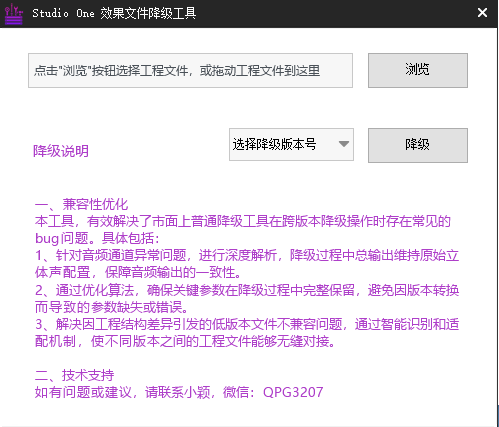The width and height of the screenshot is (499, 427).
Task: Click the 降级说明 heading text
Action: 61,151
